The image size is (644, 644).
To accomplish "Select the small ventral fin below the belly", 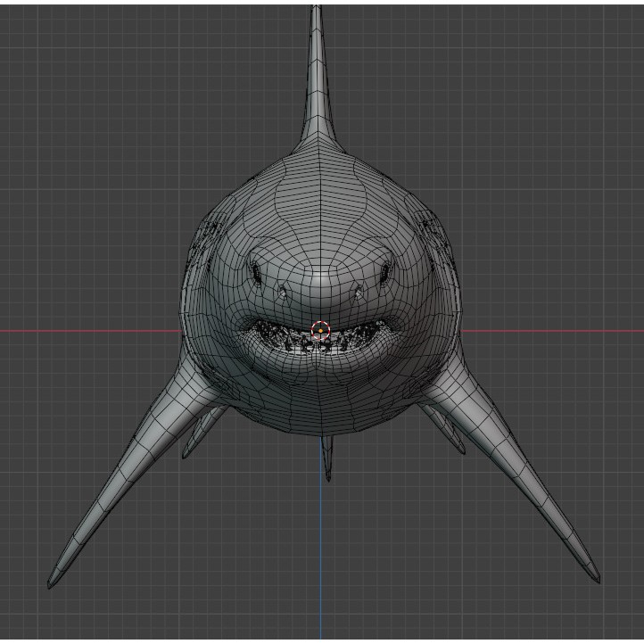I will (327, 458).
